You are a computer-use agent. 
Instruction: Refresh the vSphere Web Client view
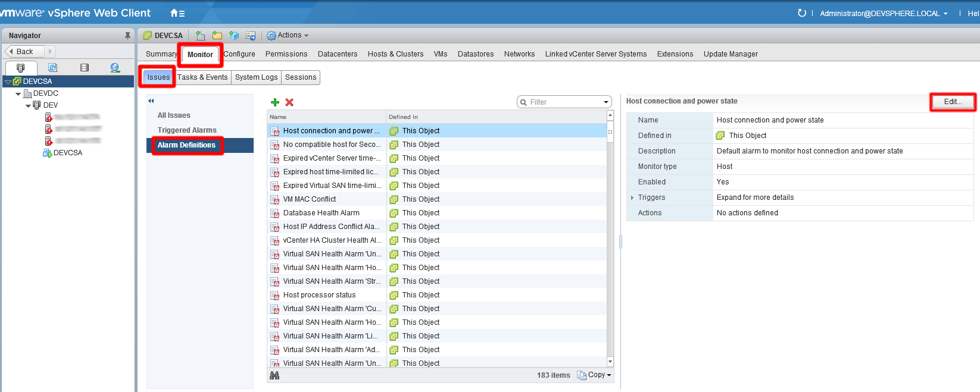tap(802, 13)
